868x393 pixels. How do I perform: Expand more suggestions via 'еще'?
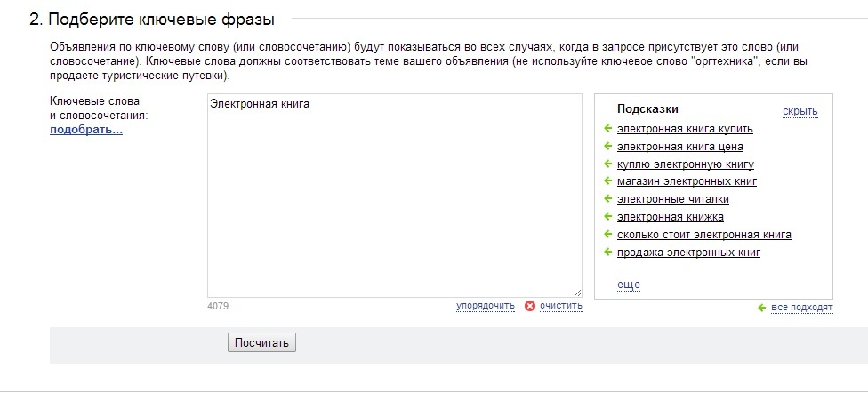tap(628, 285)
